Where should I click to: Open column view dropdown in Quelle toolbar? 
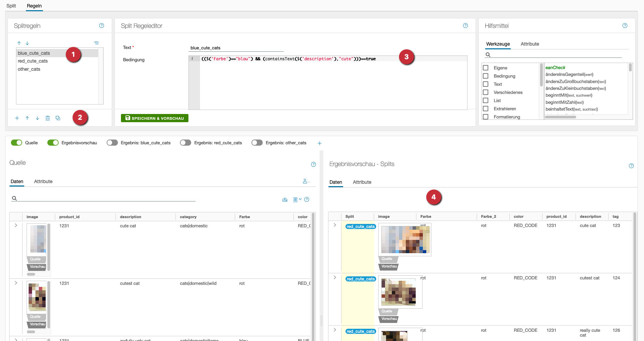pyautogui.click(x=297, y=200)
